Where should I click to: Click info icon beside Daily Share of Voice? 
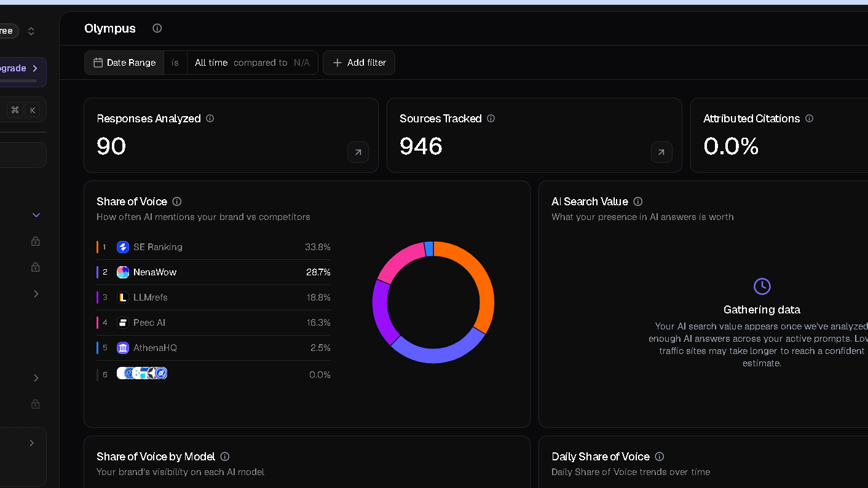660,457
